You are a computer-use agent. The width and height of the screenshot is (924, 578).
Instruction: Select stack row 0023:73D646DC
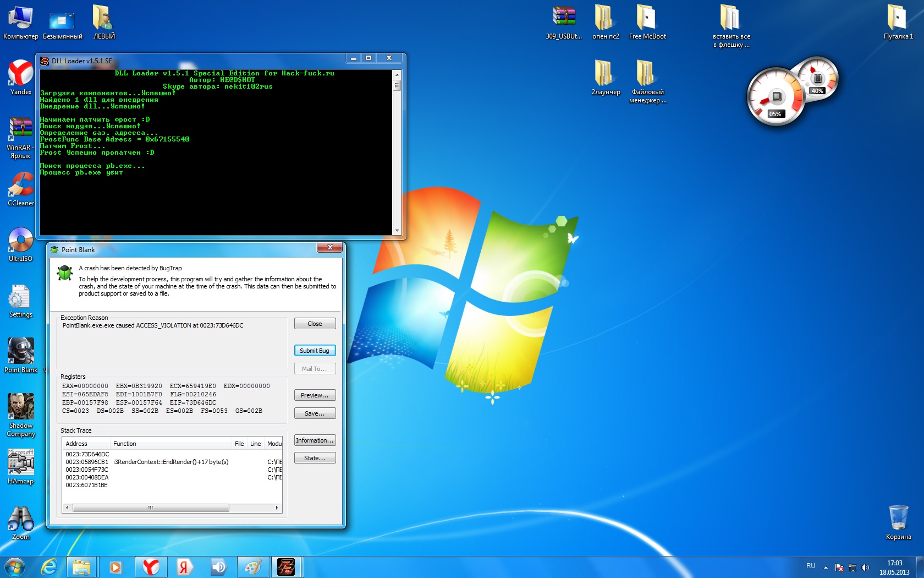point(172,454)
